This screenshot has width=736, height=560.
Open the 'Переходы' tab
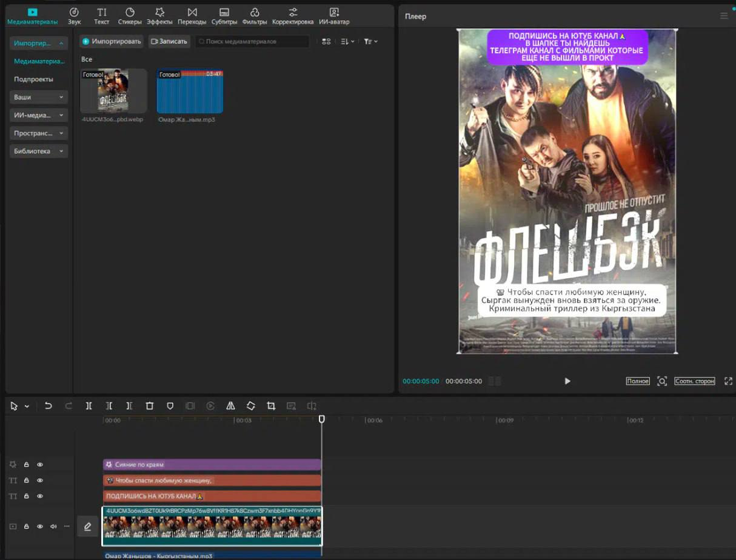[192, 16]
